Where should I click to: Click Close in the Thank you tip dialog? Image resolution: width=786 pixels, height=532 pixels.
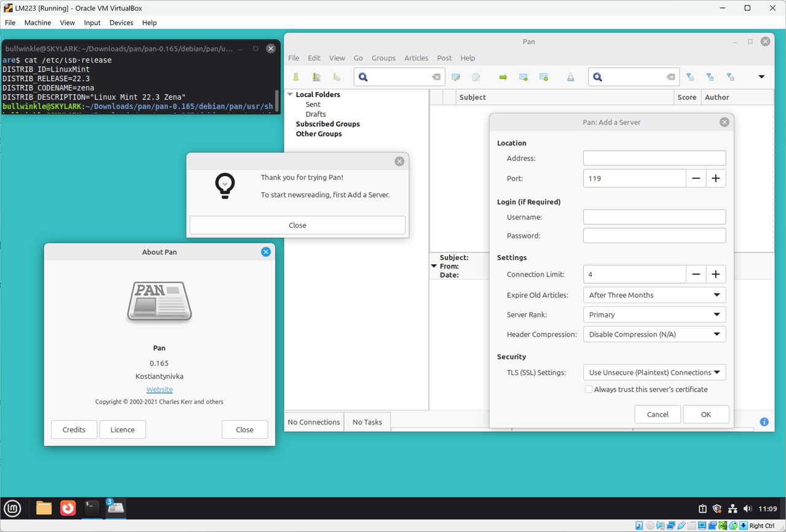(297, 225)
